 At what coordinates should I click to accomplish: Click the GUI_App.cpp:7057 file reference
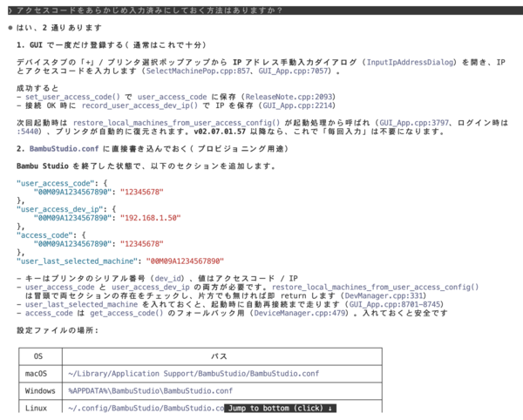tap(293, 71)
